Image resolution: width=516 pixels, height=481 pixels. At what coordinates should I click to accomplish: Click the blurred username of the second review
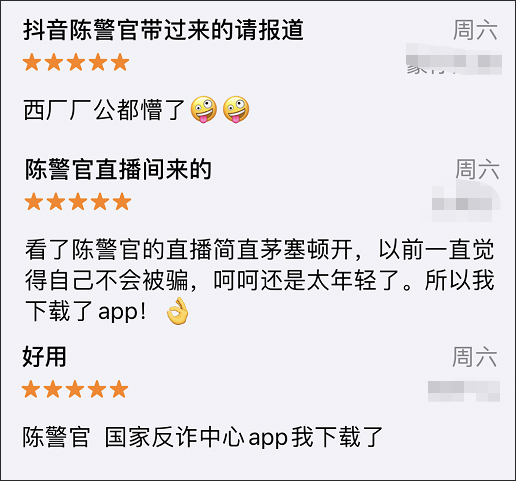(x=466, y=202)
